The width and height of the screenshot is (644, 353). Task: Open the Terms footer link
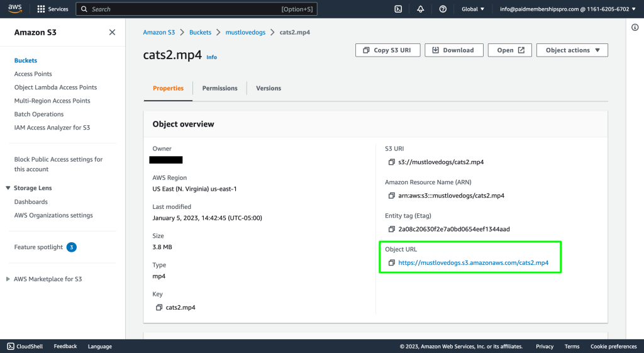click(x=572, y=347)
